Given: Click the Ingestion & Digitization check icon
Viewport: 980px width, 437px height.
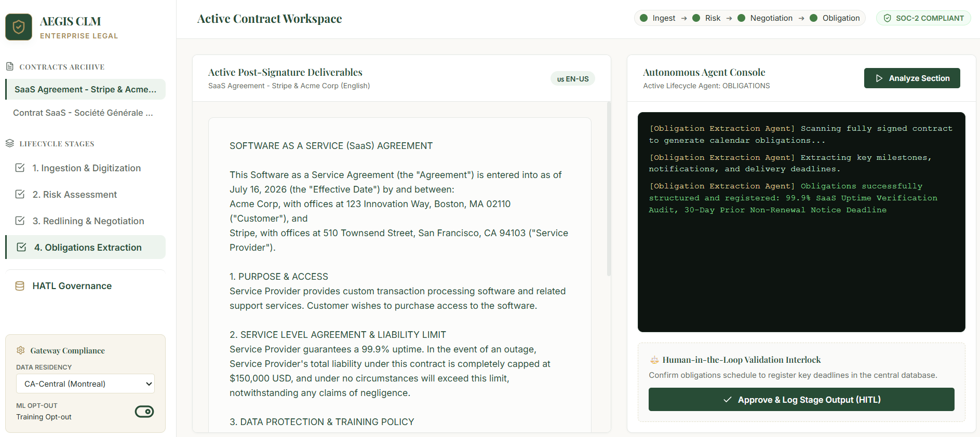Looking at the screenshot, I should [x=20, y=168].
